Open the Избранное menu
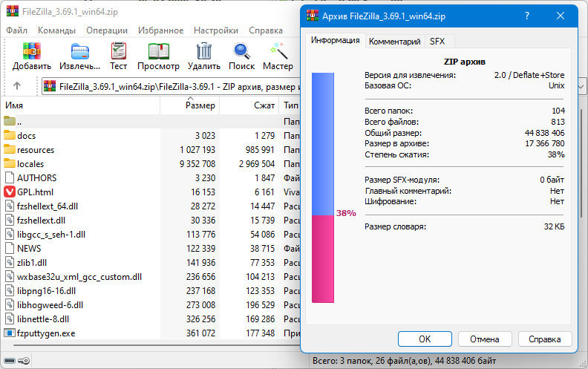The height and width of the screenshot is (369, 588). pos(161,30)
